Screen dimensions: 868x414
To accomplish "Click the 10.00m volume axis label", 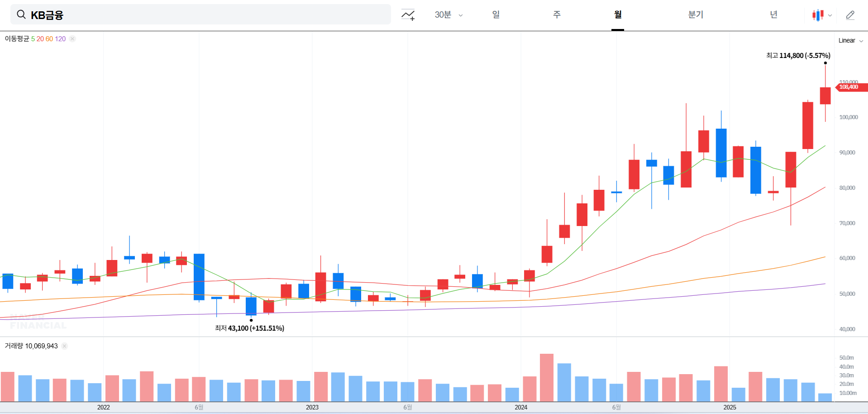I will coord(848,393).
